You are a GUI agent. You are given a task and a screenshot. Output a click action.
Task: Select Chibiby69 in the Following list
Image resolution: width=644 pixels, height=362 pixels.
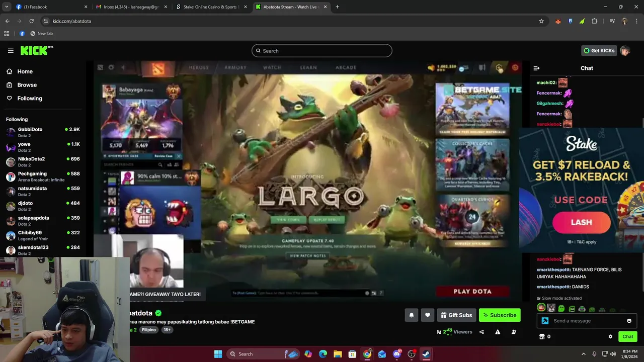pos(43,235)
